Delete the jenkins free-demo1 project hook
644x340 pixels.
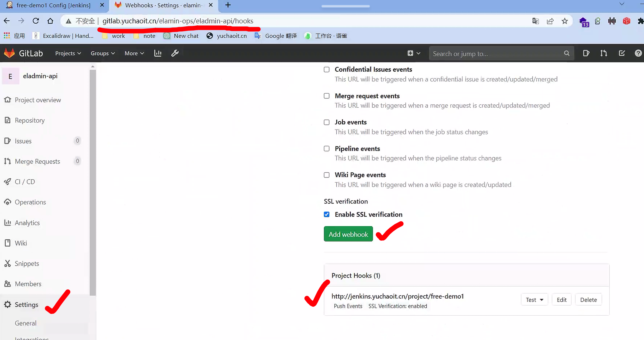click(588, 300)
